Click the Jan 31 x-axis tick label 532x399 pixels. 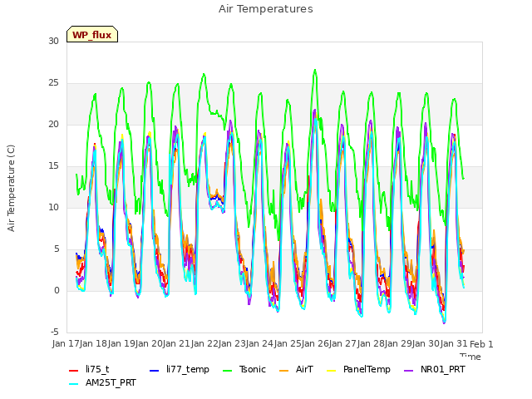(x=455, y=344)
